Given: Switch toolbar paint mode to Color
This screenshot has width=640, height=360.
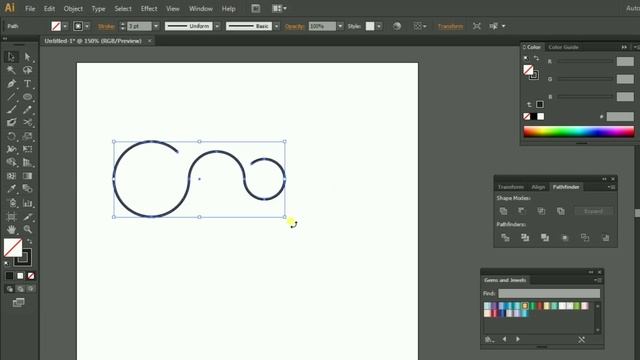Looking at the screenshot, I should pyautogui.click(x=9, y=276).
